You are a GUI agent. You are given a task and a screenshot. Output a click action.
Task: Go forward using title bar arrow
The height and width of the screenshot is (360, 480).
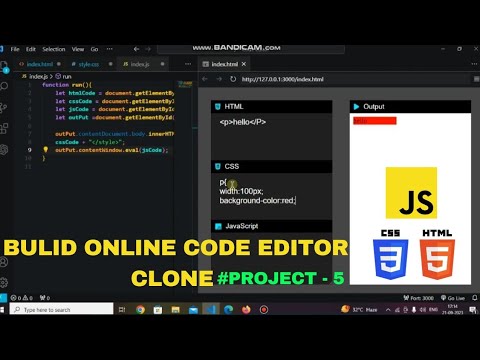(x=148, y=49)
